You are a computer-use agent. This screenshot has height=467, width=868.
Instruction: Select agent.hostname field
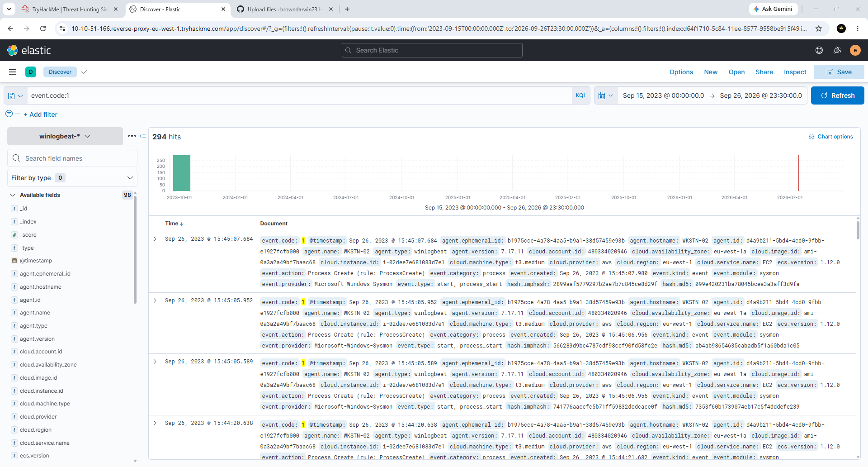pyautogui.click(x=41, y=287)
